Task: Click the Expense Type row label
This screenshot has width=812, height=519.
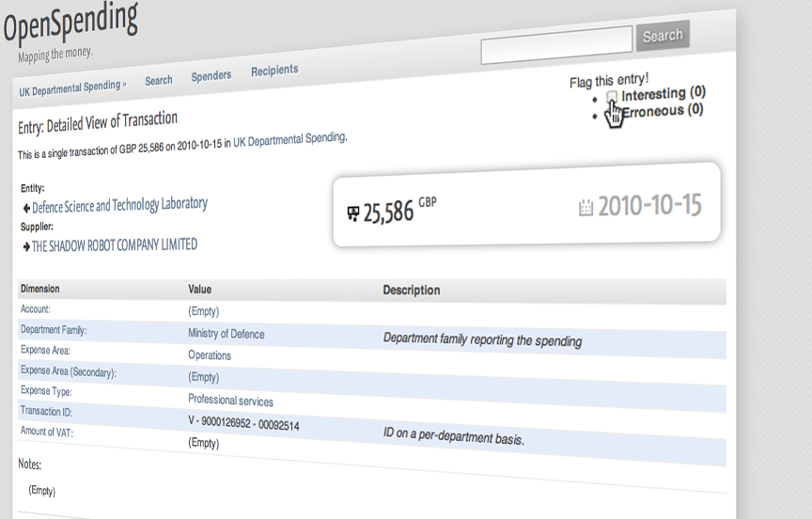Action: tap(46, 390)
